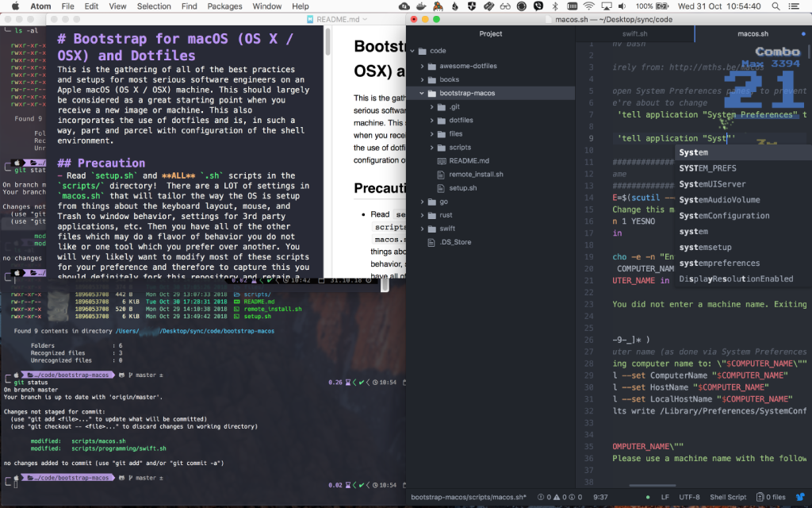The width and height of the screenshot is (812, 508).
Task: Click the glasses icon in menu bar
Action: click(505, 6)
